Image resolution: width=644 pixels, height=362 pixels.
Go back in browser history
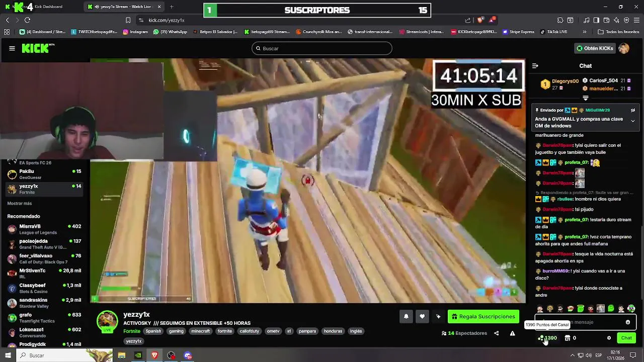(7, 20)
